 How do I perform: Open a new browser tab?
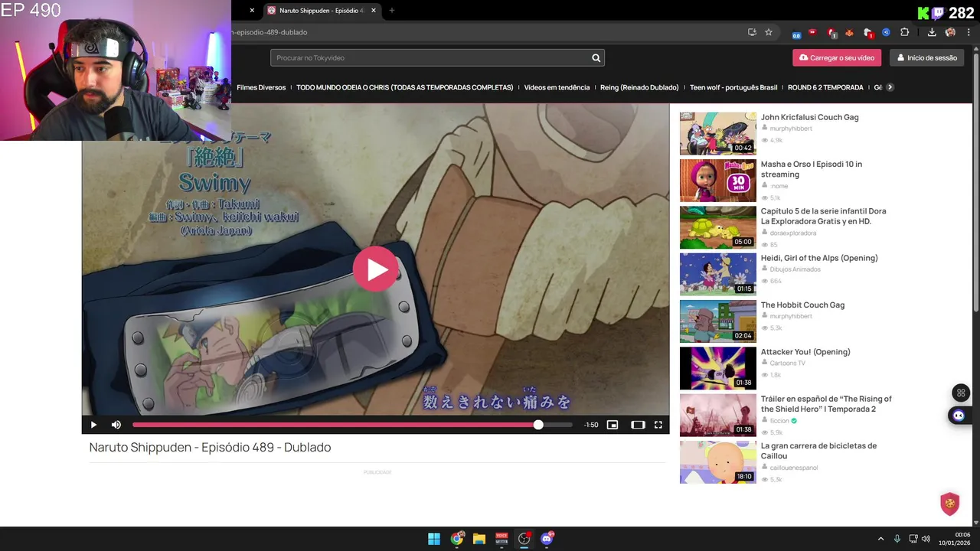point(391,11)
